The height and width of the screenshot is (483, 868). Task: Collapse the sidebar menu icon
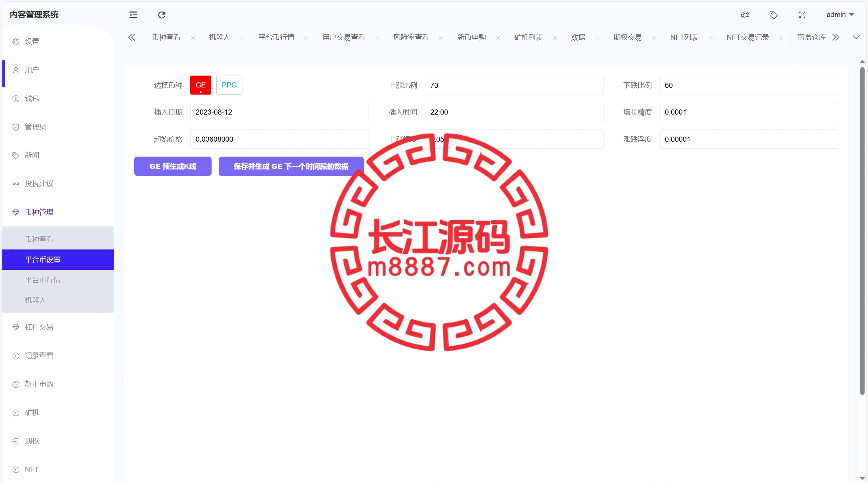pyautogui.click(x=133, y=15)
